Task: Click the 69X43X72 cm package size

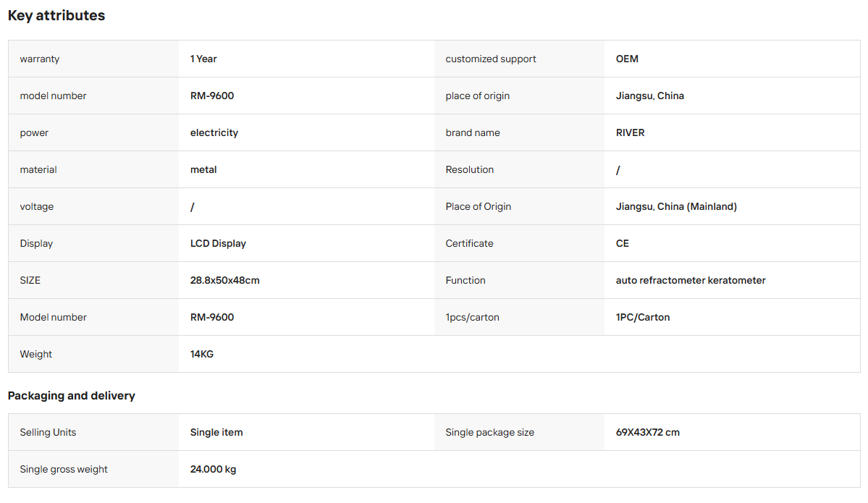Action: [x=647, y=432]
